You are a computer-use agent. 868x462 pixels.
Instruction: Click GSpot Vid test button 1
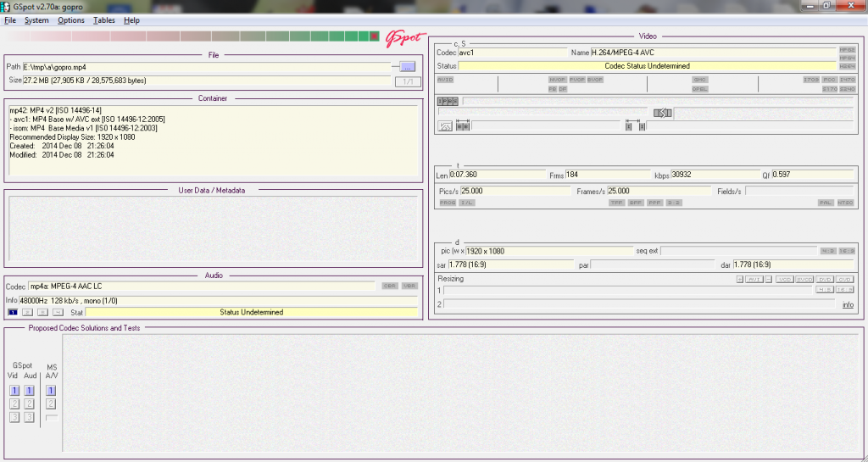coord(14,391)
